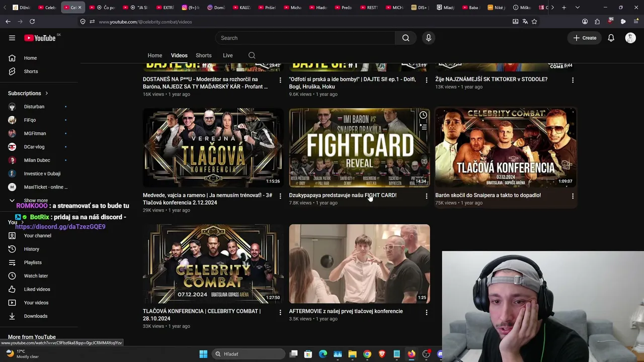Open the Windows Start menu

203,354
